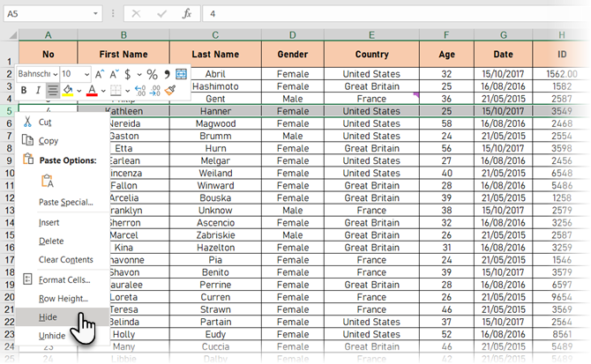The height and width of the screenshot is (364, 591).
Task: Select row 12 header
Action: 9,198
